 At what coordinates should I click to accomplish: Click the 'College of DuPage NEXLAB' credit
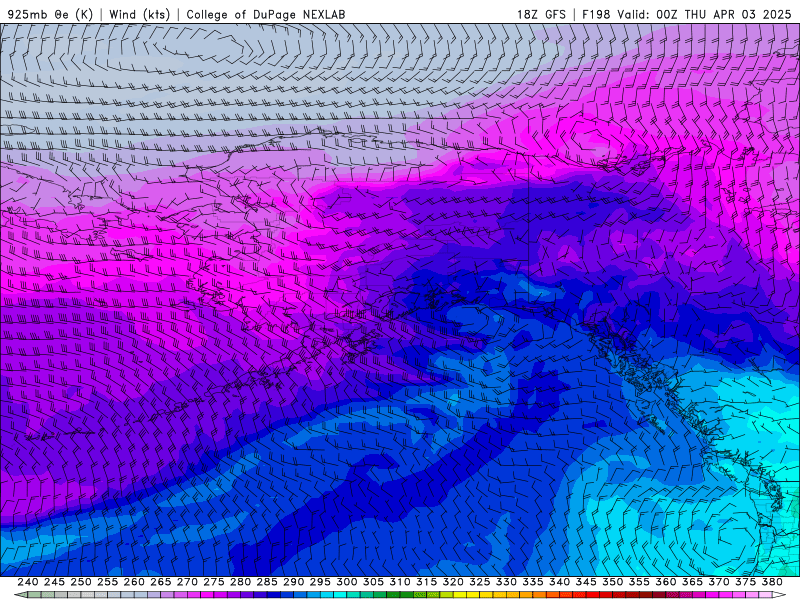click(x=266, y=14)
